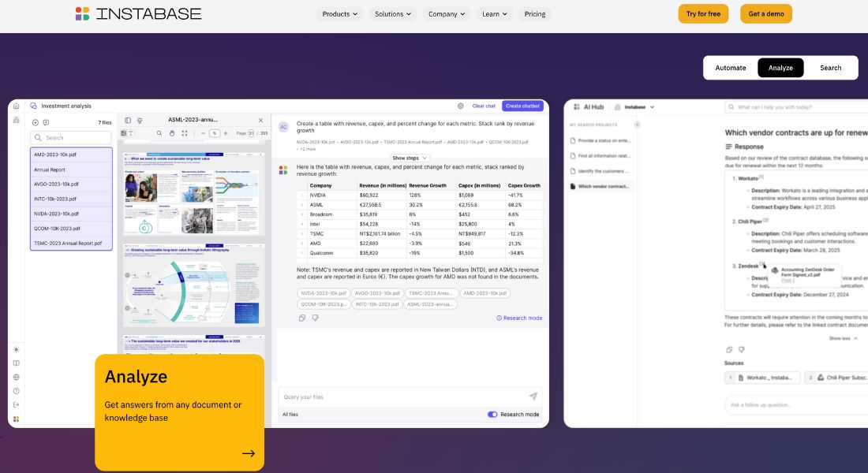This screenshot has height=473, width=868.
Task: Click the Create chatbot button
Action: (522, 106)
